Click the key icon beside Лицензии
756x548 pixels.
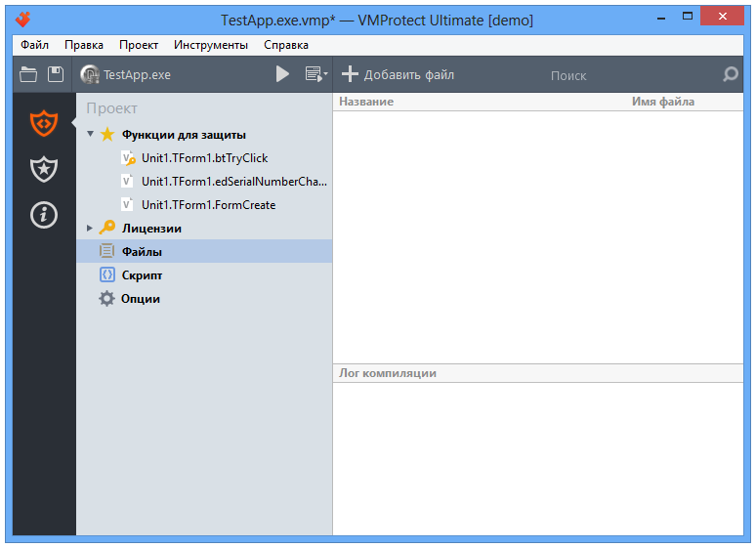[x=107, y=228]
